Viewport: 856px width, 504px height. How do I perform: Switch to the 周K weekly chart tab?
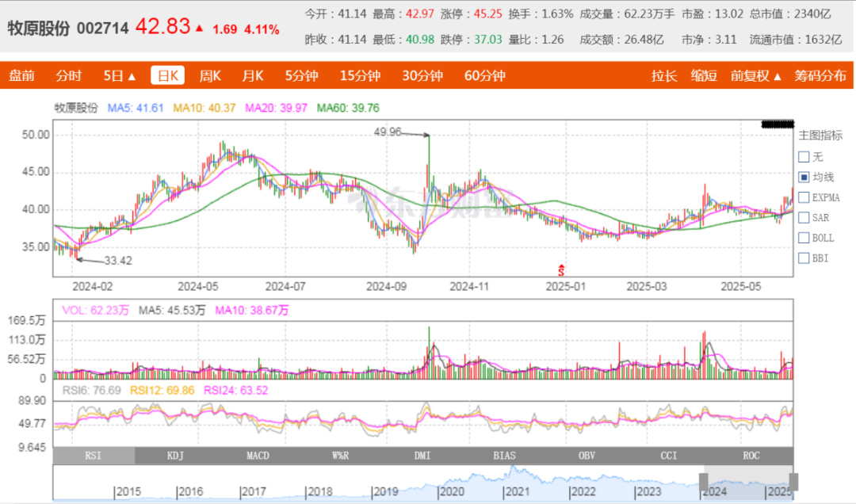(x=210, y=76)
